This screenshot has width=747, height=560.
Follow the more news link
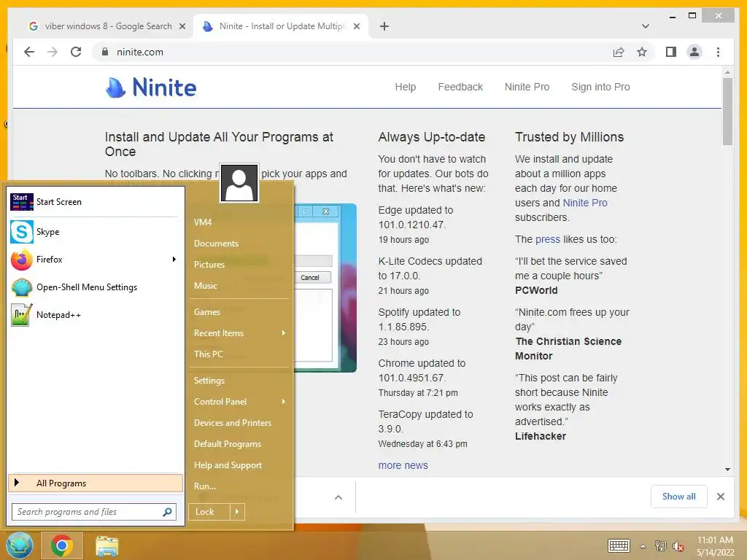pyautogui.click(x=403, y=465)
